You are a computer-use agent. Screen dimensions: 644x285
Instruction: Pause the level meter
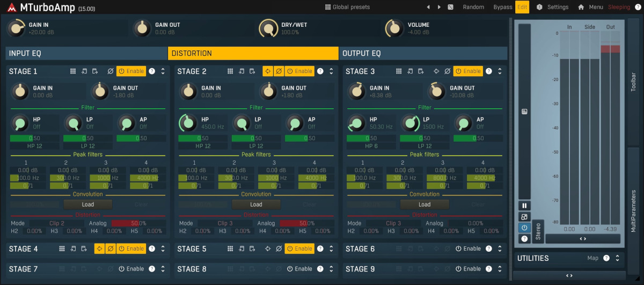[x=524, y=206]
